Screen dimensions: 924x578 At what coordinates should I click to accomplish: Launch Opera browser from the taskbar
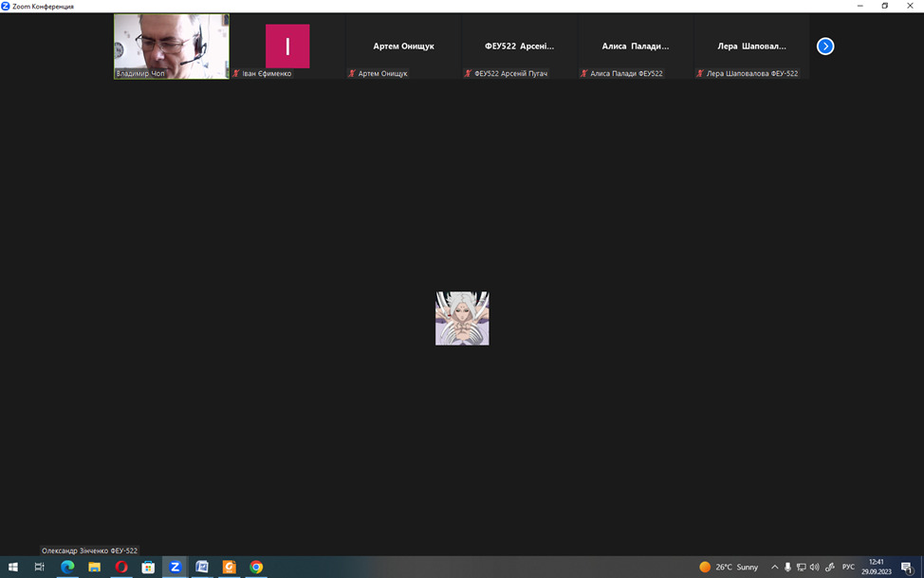121,567
